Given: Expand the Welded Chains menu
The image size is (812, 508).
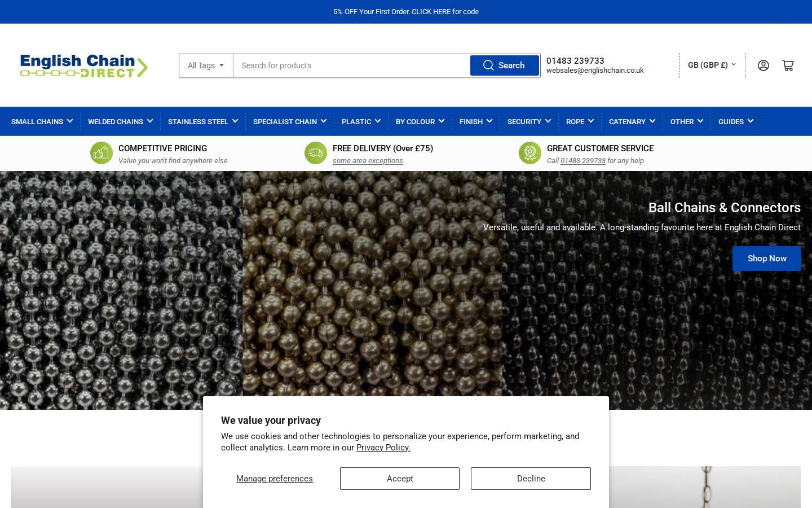Looking at the screenshot, I should point(121,121).
